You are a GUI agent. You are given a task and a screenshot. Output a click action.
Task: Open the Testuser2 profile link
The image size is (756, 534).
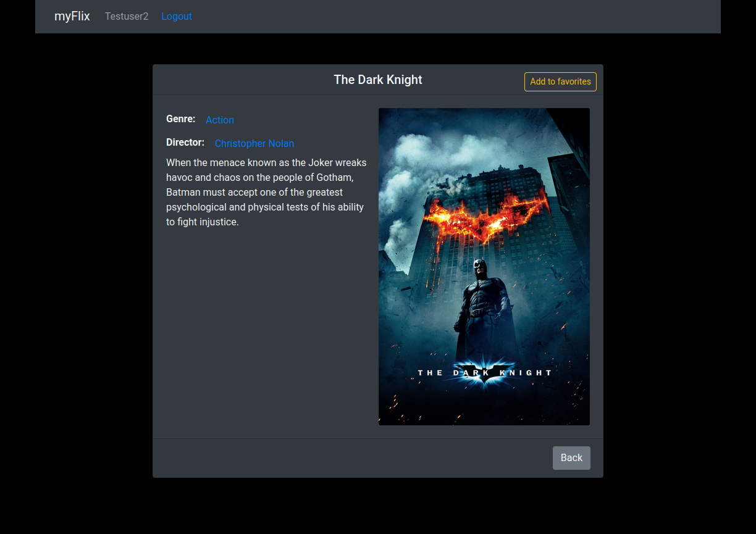point(127,17)
